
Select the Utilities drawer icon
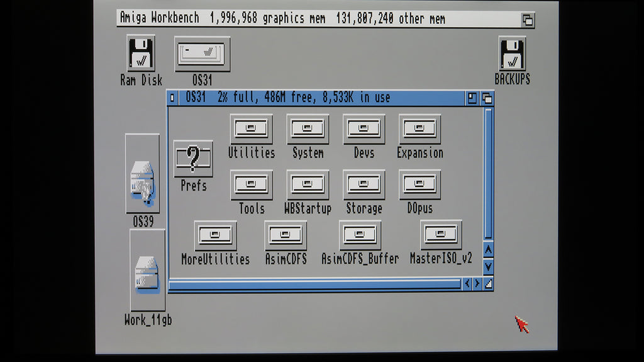click(x=251, y=129)
